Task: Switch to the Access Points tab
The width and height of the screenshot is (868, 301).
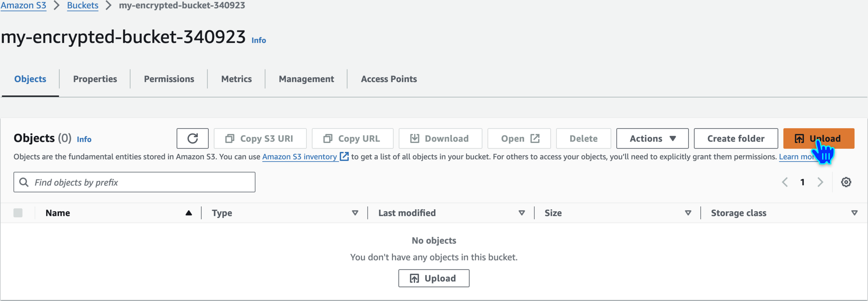Action: tap(389, 79)
